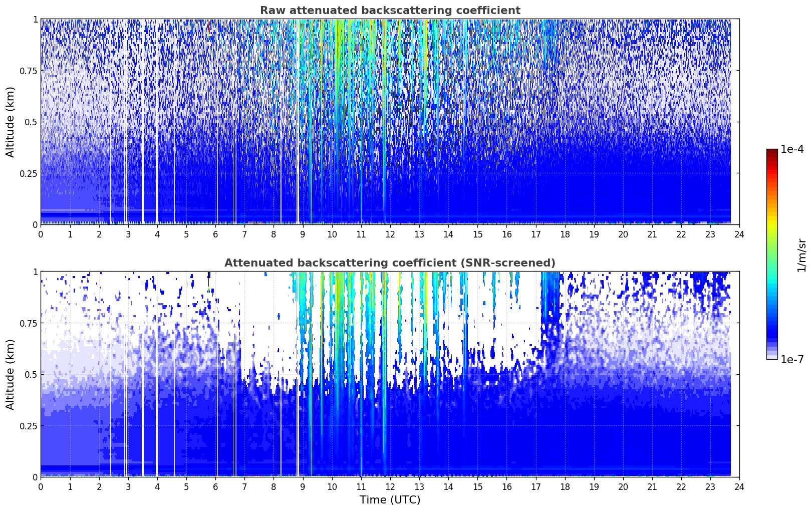Click hour "11" on the raw plot time axis
The image size is (812, 511).
pyautogui.click(x=361, y=234)
